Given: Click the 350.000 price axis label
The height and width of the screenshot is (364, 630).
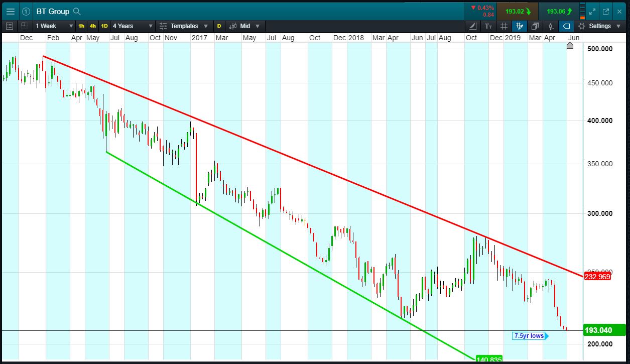Looking at the screenshot, I should click(x=600, y=164).
